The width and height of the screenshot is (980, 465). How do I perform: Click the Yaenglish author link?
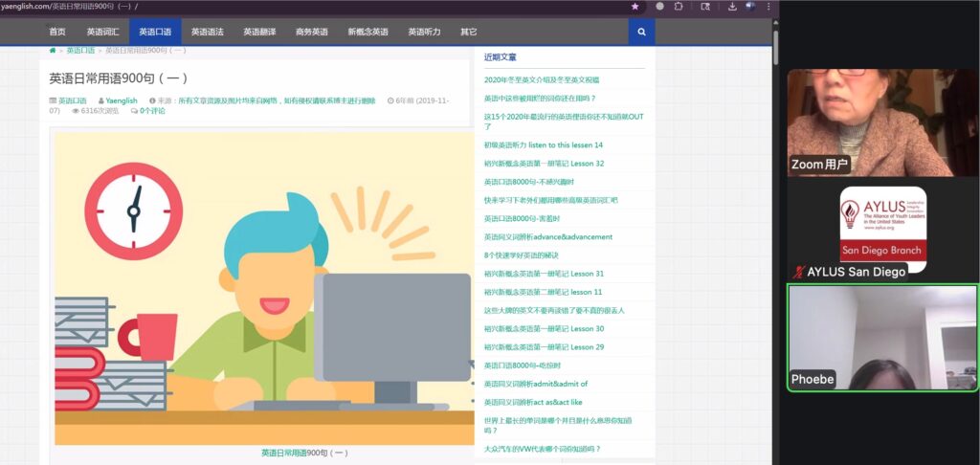(x=121, y=100)
